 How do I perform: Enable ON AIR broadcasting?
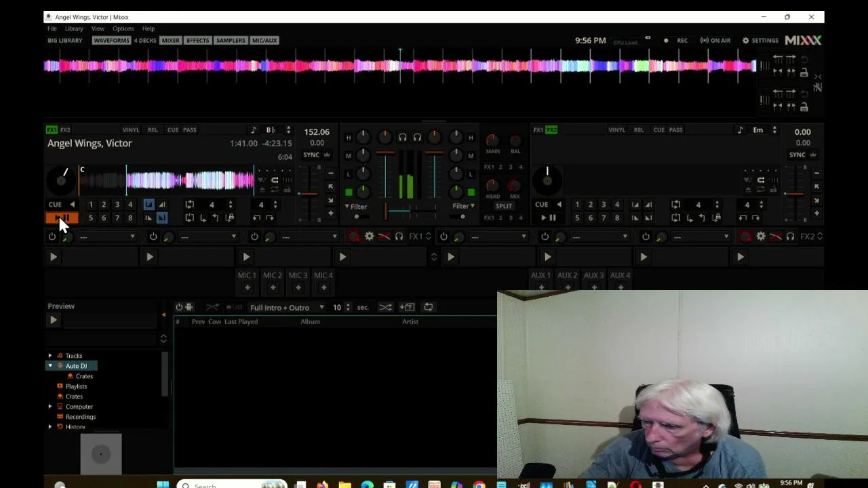715,41
